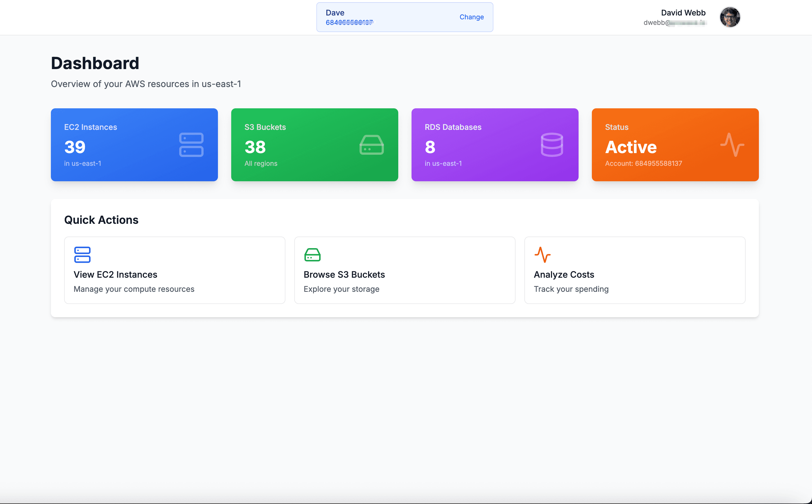Image resolution: width=812 pixels, height=504 pixels.
Task: Select the blue server icon above View EC2 Instances
Action: pos(82,255)
